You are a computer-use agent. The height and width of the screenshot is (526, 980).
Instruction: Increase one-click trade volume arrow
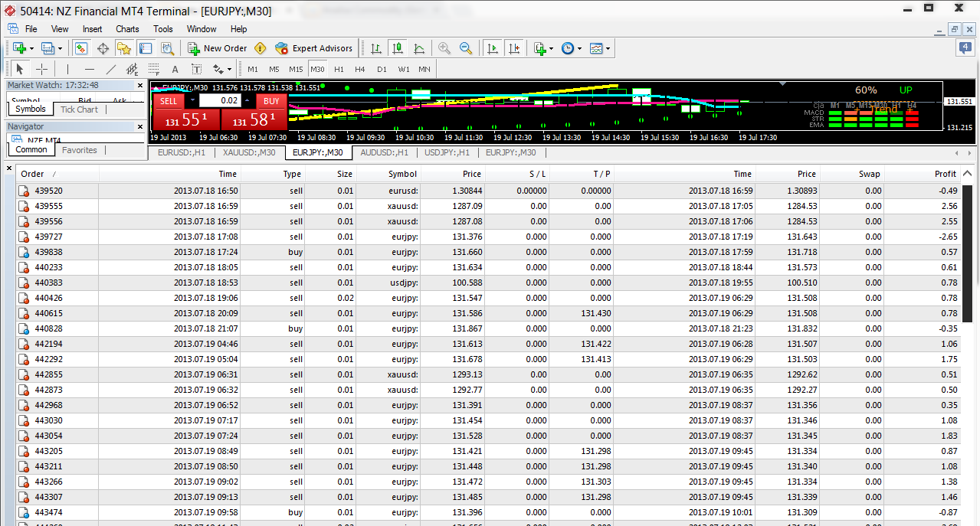pyautogui.click(x=247, y=100)
